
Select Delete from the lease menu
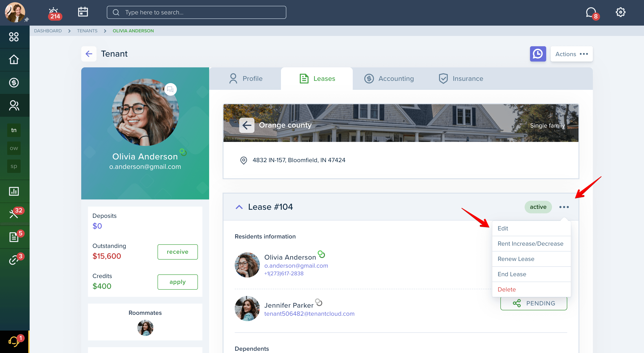(x=531, y=289)
